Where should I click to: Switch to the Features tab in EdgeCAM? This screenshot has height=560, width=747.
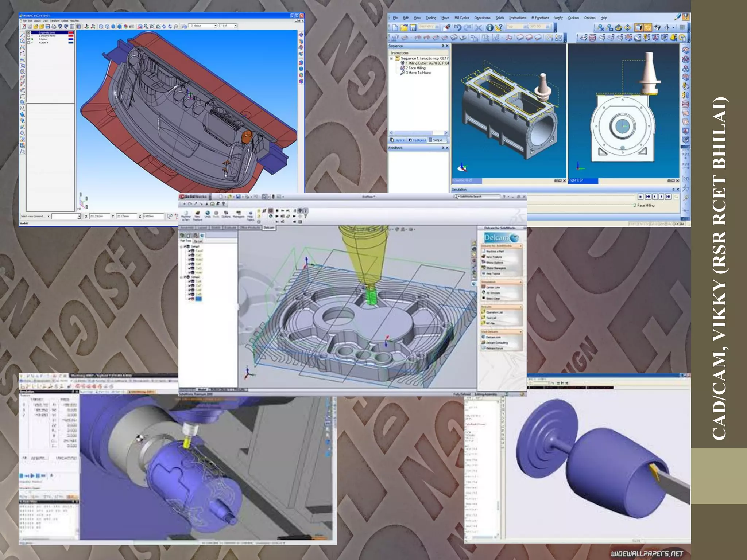[417, 140]
